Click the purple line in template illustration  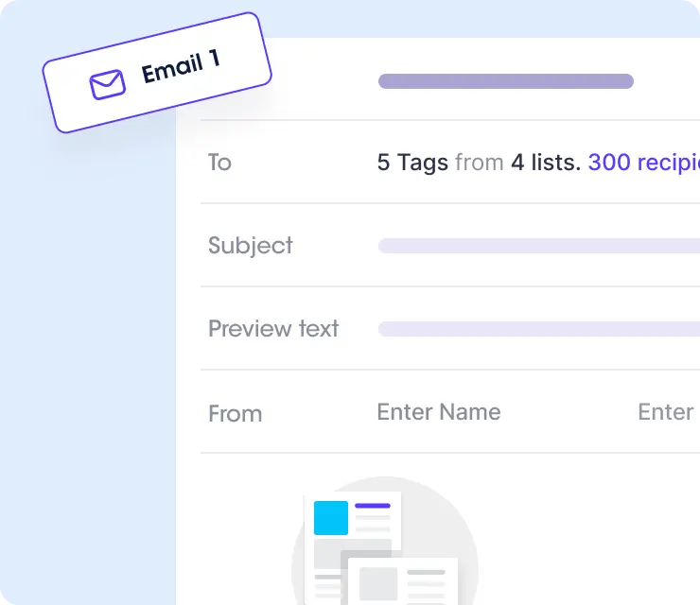click(373, 506)
